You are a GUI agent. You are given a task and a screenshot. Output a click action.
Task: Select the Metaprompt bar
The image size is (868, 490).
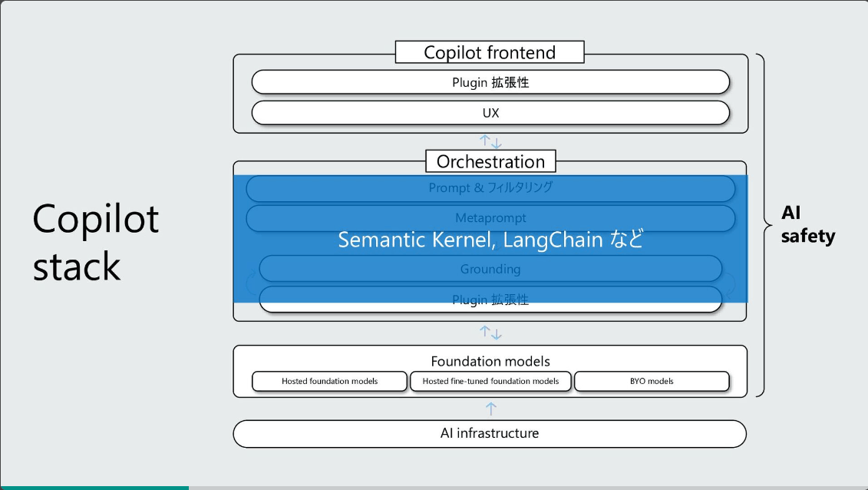coord(490,218)
